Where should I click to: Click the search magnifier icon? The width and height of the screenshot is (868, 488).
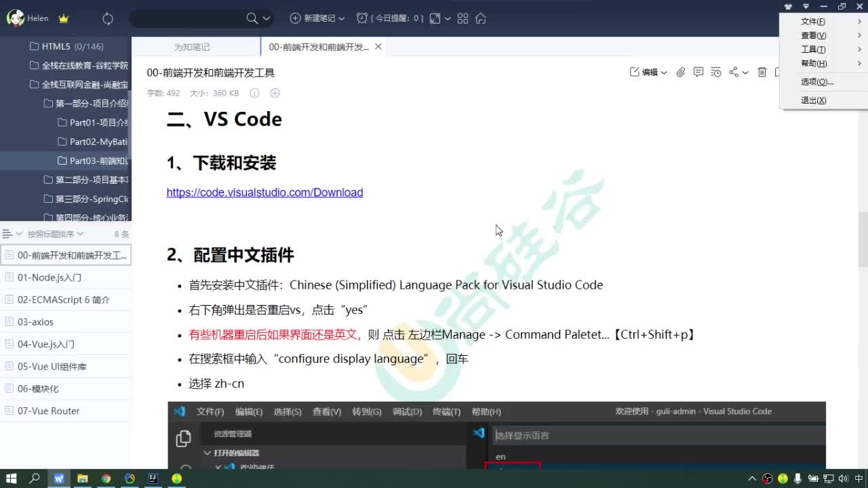(x=252, y=18)
